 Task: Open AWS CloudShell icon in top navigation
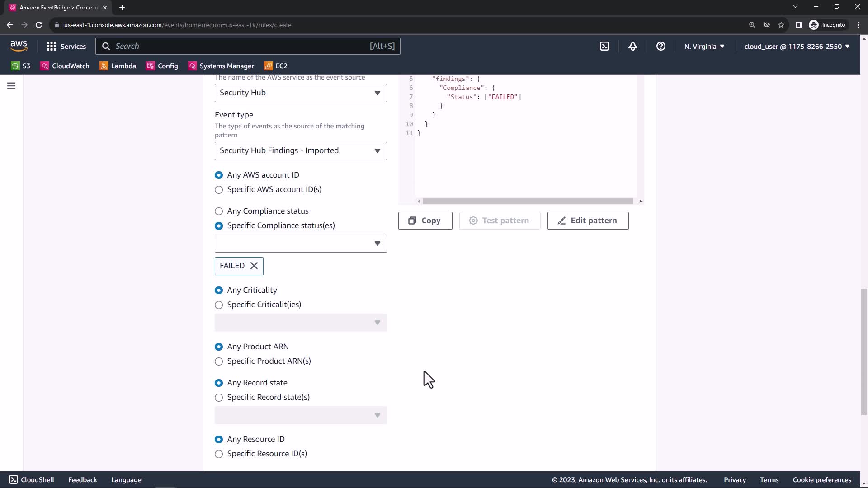coord(604,46)
